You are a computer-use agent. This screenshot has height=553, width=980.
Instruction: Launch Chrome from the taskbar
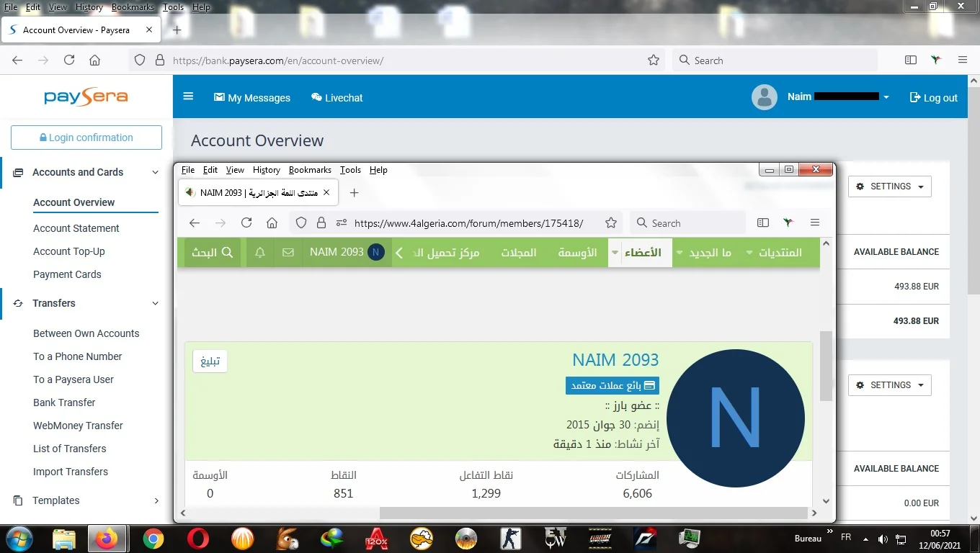(x=153, y=539)
